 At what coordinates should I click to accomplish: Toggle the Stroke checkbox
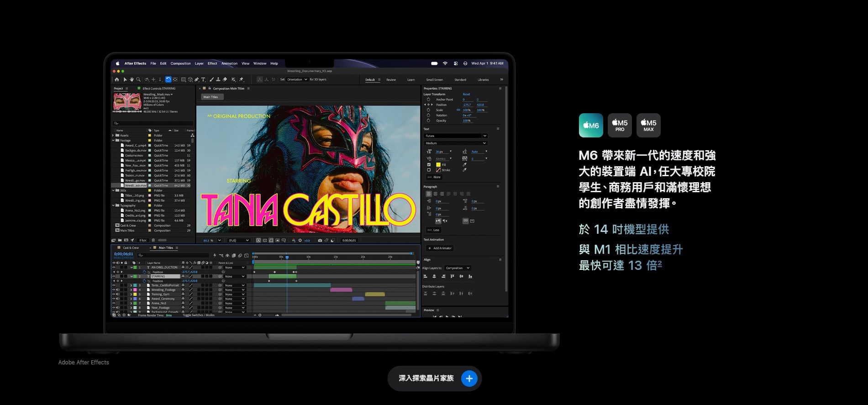point(429,170)
